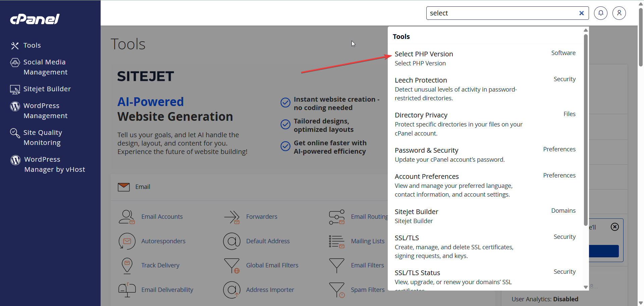Click the SITEJET banner logo

(146, 76)
